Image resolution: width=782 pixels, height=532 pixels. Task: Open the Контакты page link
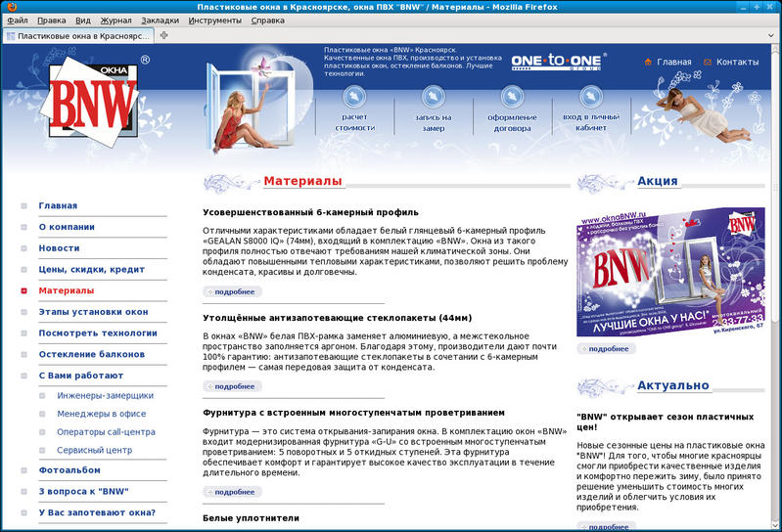point(737,62)
